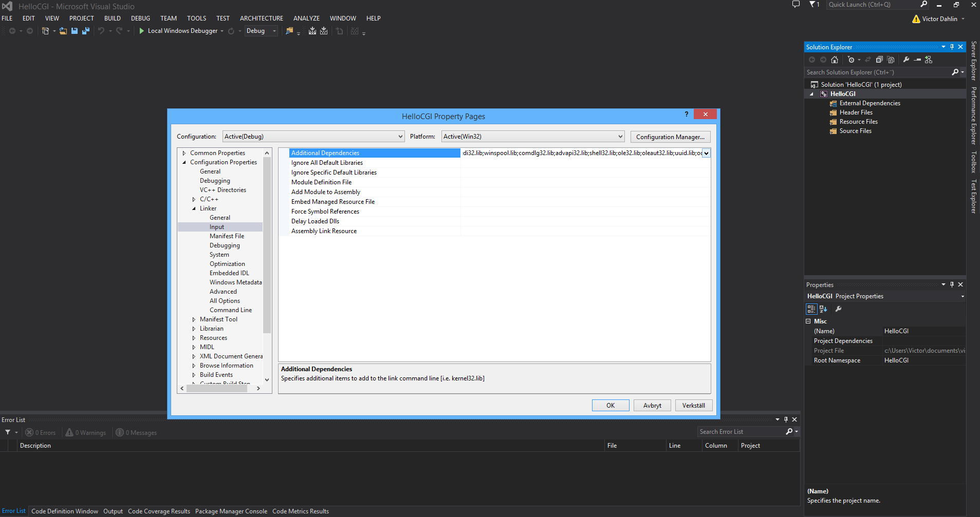Image resolution: width=980 pixels, height=517 pixels.
Task: Switch to the Output tab
Action: pyautogui.click(x=113, y=511)
